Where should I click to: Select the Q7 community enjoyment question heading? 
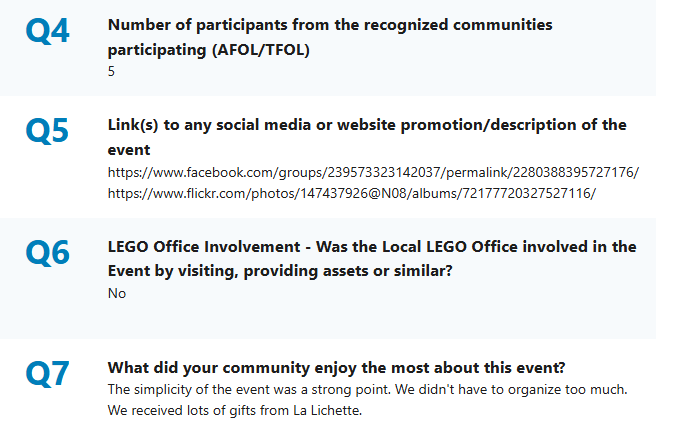click(x=336, y=367)
